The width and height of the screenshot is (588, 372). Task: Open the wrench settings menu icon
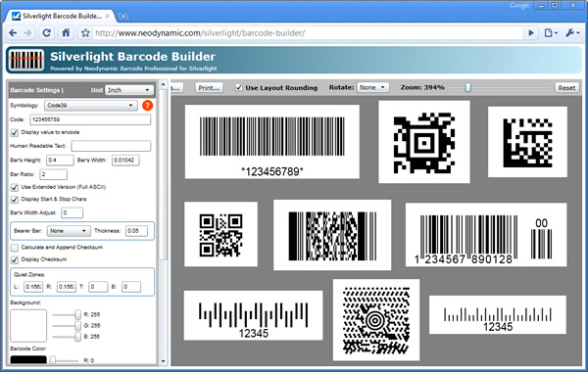[572, 33]
